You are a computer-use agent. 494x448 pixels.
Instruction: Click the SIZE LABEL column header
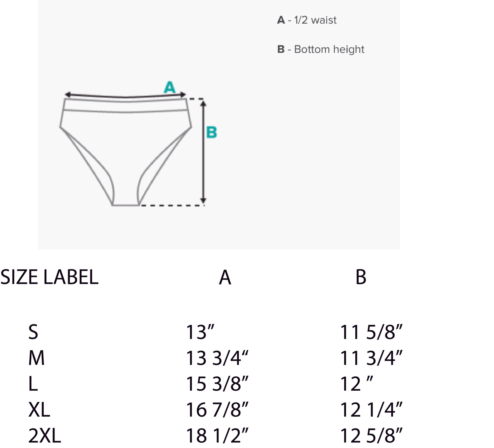point(49,277)
